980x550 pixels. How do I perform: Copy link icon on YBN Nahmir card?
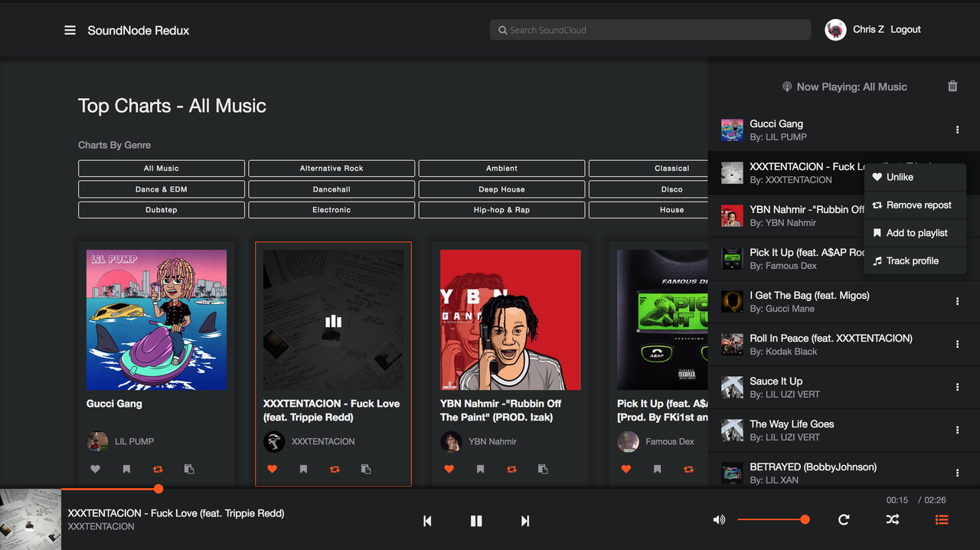(x=543, y=469)
